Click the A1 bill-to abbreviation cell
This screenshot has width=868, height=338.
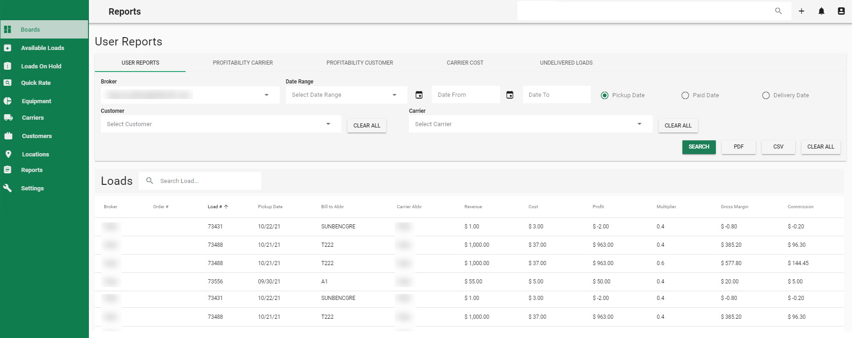pos(324,282)
